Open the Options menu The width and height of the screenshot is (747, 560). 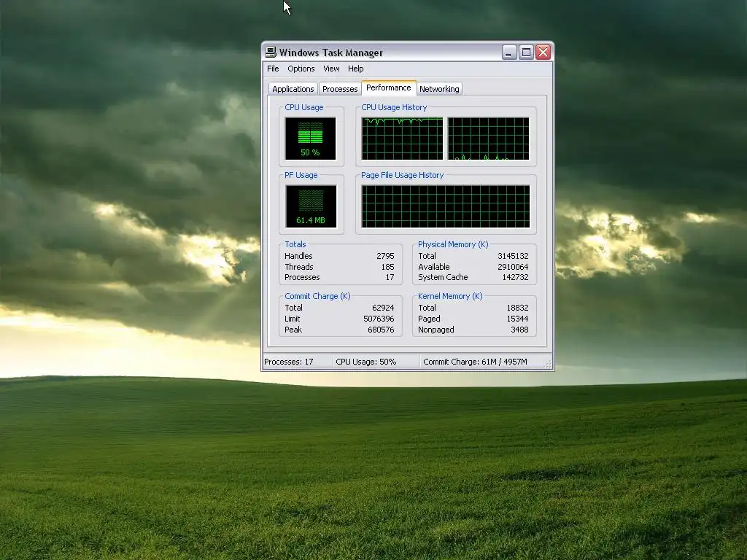pyautogui.click(x=301, y=69)
